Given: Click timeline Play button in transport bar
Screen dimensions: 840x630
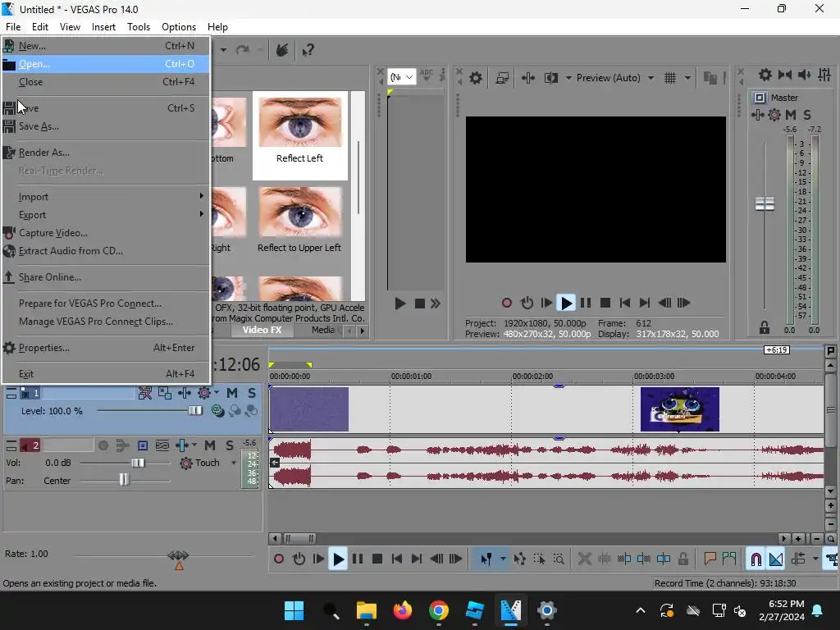Looking at the screenshot, I should click(338, 559).
